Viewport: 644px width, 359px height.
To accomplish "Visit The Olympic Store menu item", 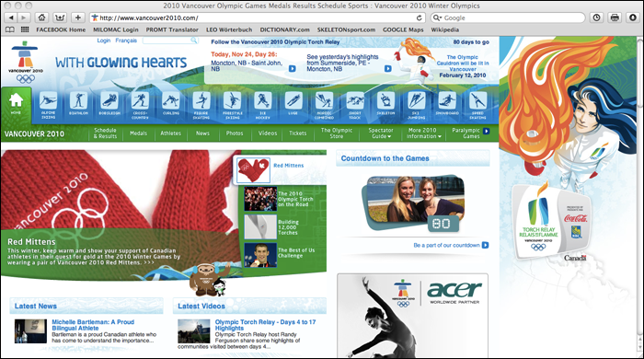I will click(337, 133).
